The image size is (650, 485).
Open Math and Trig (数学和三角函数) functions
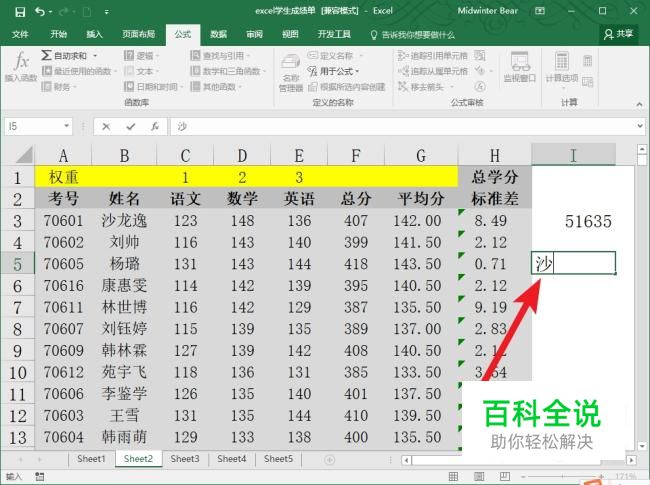click(227, 71)
